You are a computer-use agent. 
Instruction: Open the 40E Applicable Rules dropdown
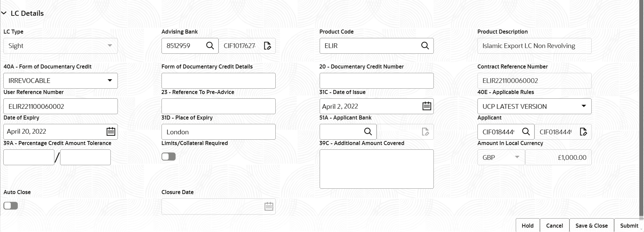click(584, 106)
